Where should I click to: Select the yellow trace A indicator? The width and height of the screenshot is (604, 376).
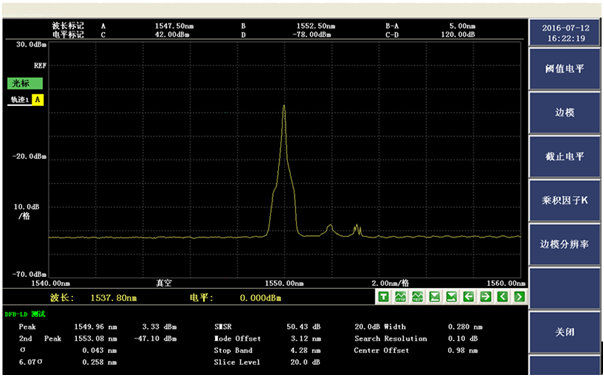(37, 100)
